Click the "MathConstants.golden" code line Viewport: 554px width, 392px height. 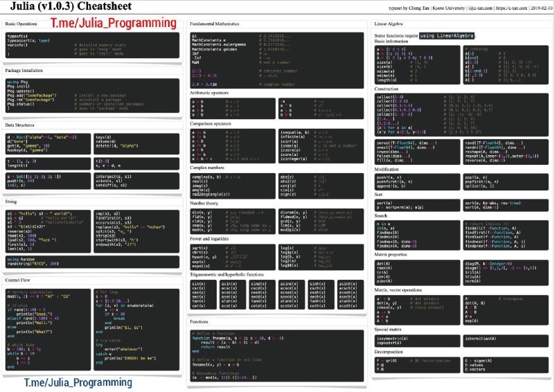[x=215, y=49]
